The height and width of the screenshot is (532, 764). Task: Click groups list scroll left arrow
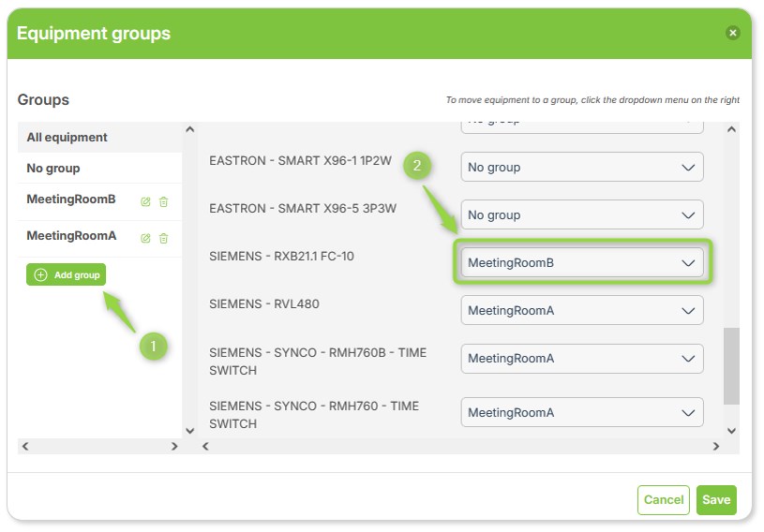25,446
